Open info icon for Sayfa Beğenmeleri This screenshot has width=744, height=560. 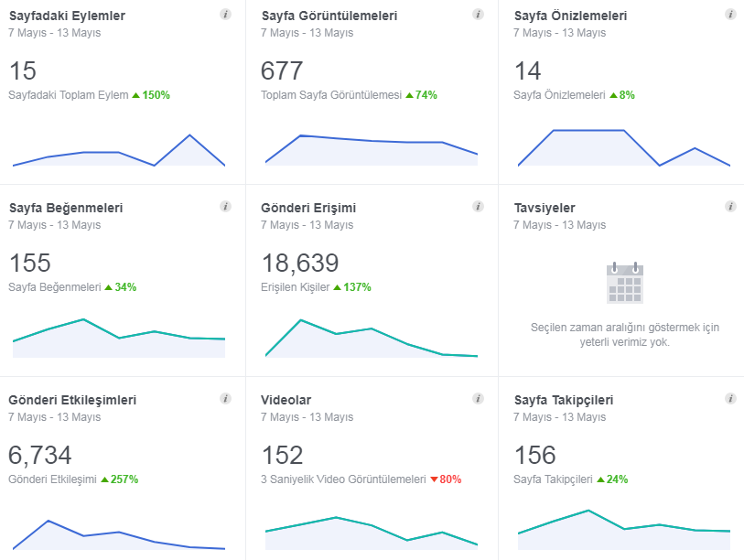tap(225, 207)
